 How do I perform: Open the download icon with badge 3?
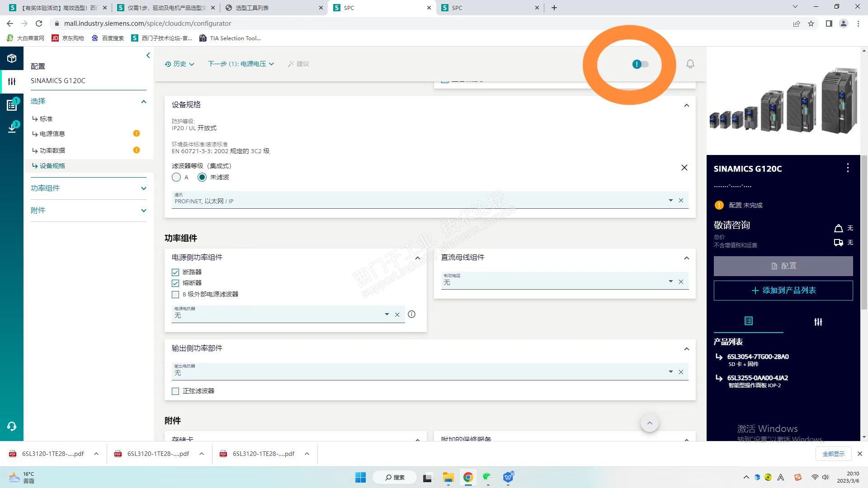pyautogui.click(x=12, y=128)
